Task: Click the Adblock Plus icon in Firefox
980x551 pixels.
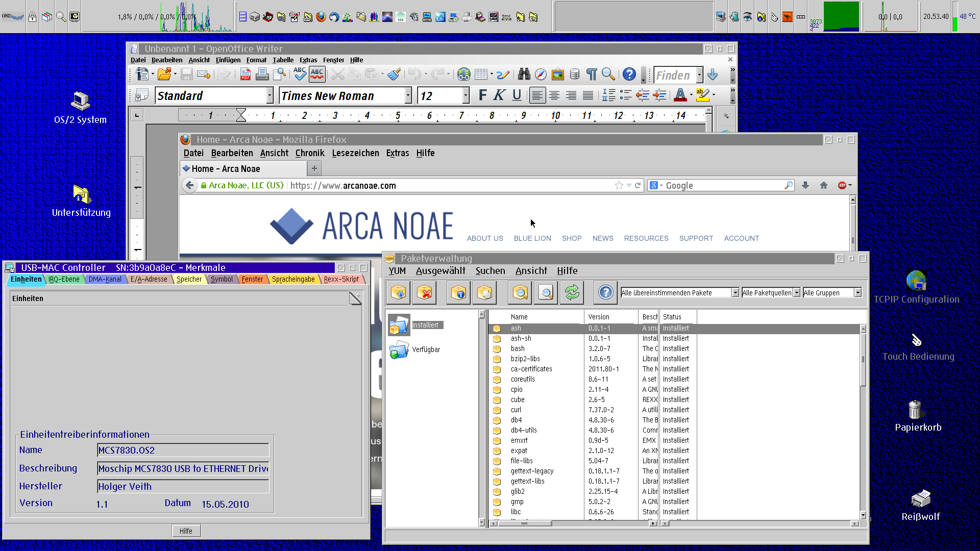Action: point(842,185)
